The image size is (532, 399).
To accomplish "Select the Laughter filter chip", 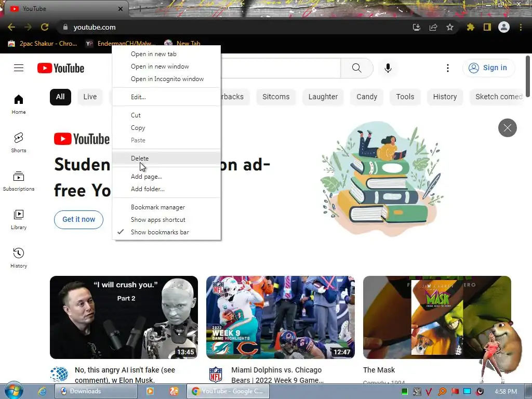I will (x=323, y=97).
